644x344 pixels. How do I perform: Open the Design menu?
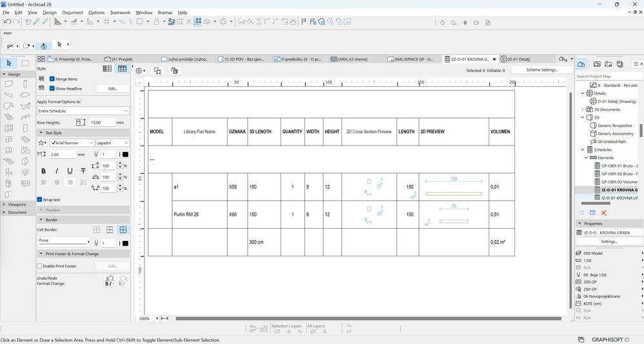tap(50, 12)
